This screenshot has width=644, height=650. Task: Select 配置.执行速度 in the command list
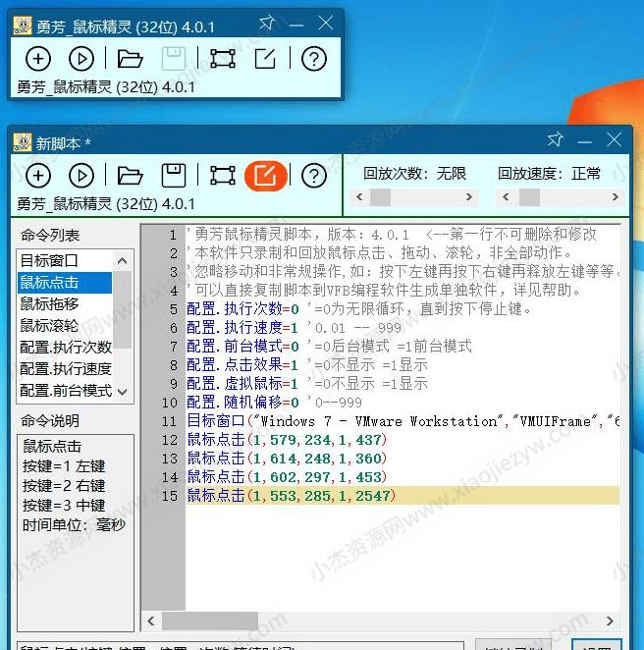point(65,369)
